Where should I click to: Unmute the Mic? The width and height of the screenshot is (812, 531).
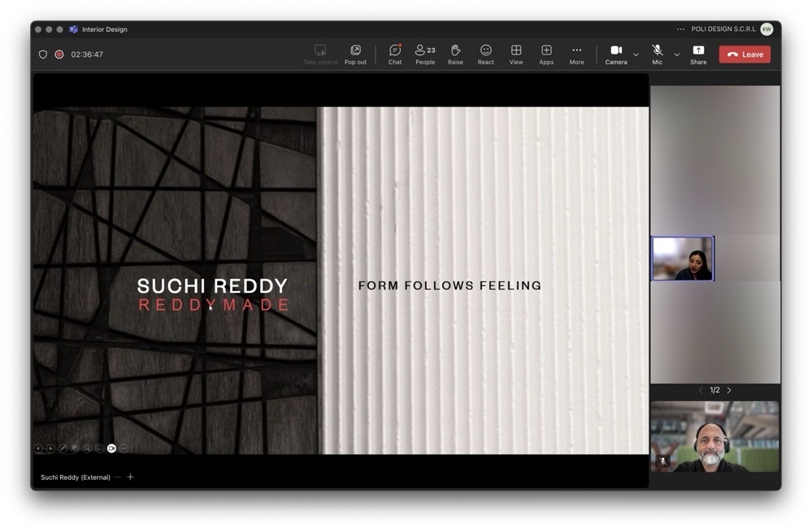657,54
